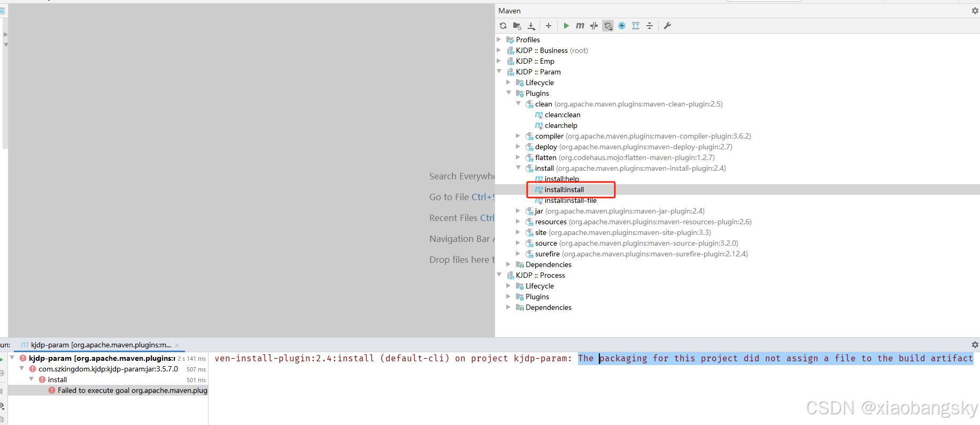Viewport: 980px width, 425px height.
Task: Select the clean:help goal
Action: coord(561,125)
